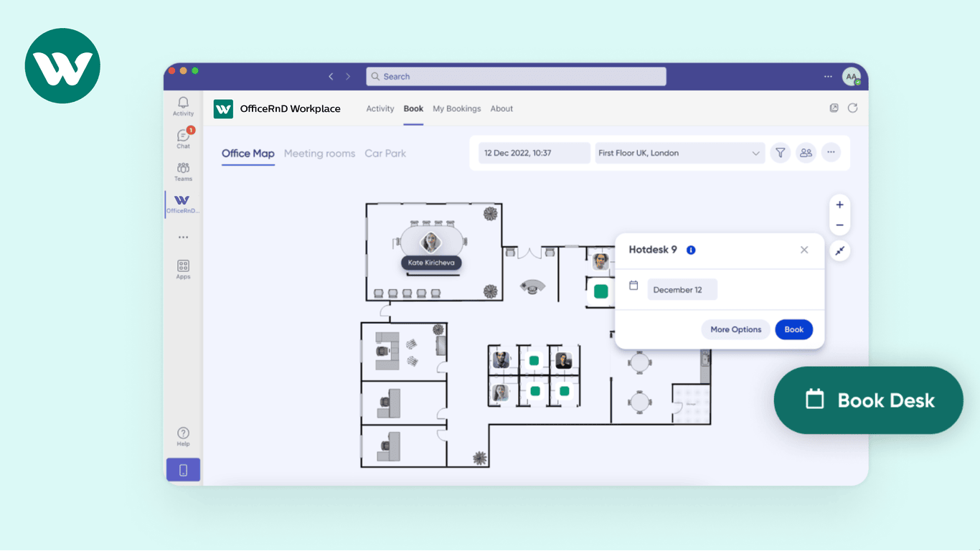
Task: Open the AA profile avatar
Action: coord(851,76)
